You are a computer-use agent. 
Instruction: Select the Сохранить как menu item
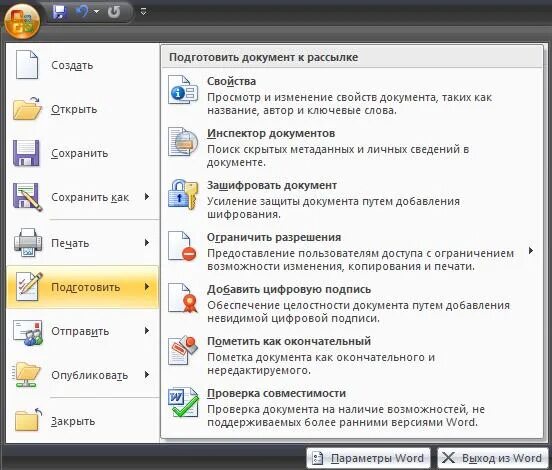coord(83,197)
